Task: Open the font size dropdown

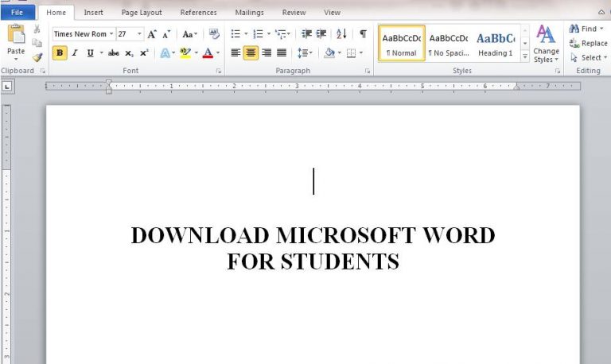Action: coord(139,34)
